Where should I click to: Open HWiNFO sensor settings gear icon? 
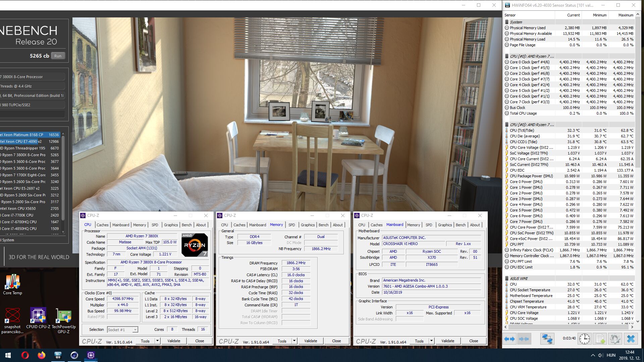click(x=615, y=339)
